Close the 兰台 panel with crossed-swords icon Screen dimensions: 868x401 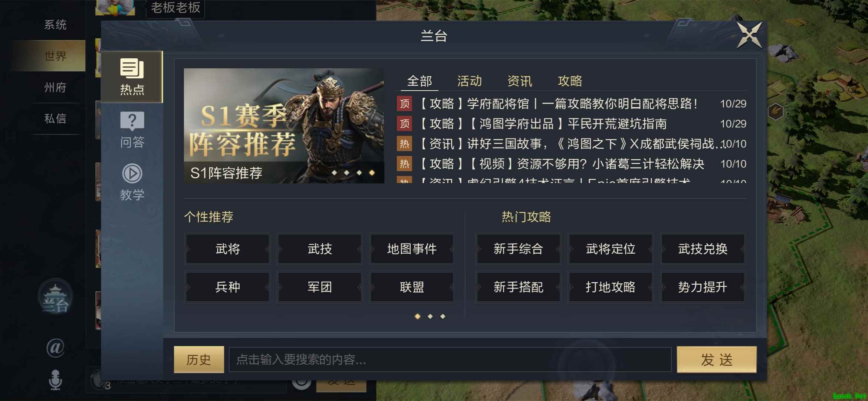749,35
